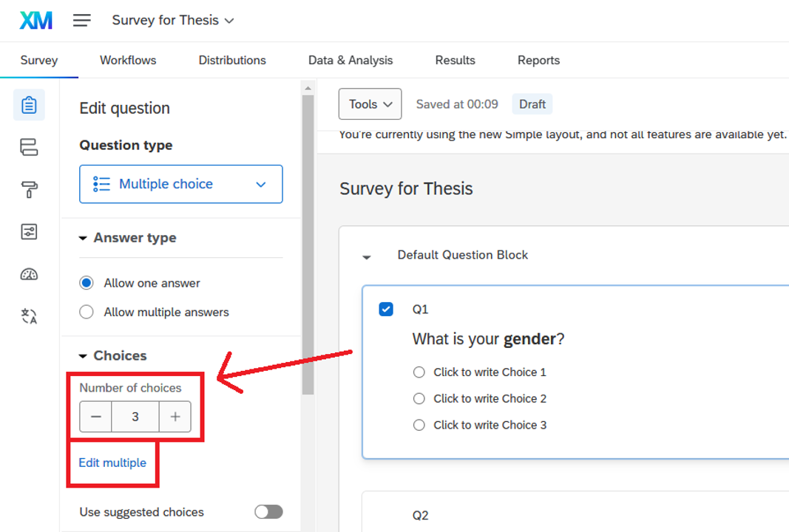The height and width of the screenshot is (532, 789).
Task: Open the ExpertReview gauge icon
Action: click(29, 275)
